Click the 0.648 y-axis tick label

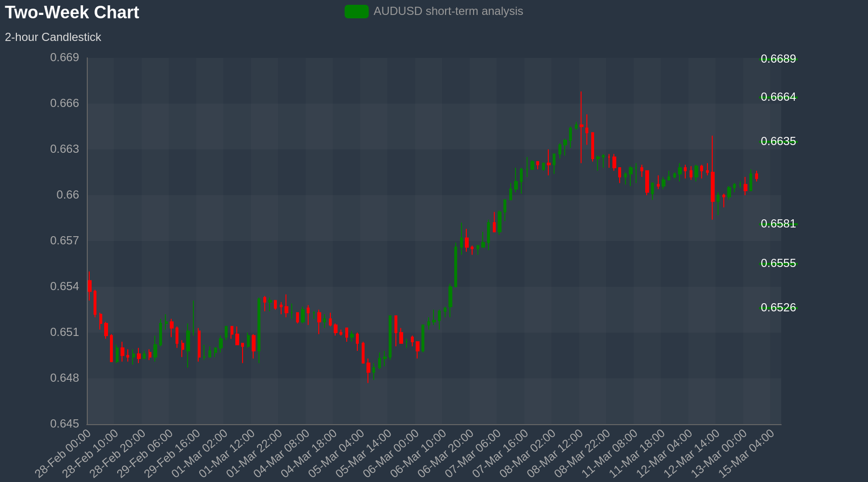tap(65, 378)
